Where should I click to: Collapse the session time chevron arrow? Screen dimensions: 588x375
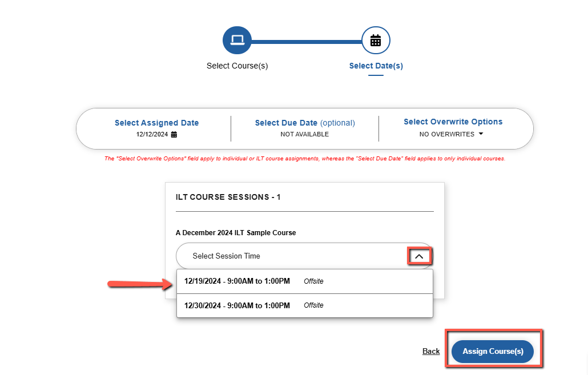[x=419, y=256]
